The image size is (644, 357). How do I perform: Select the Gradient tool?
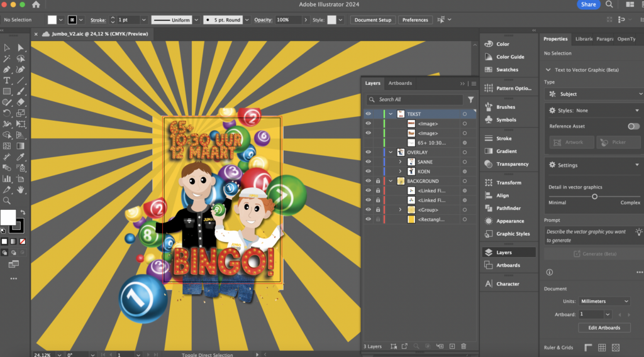(20, 146)
